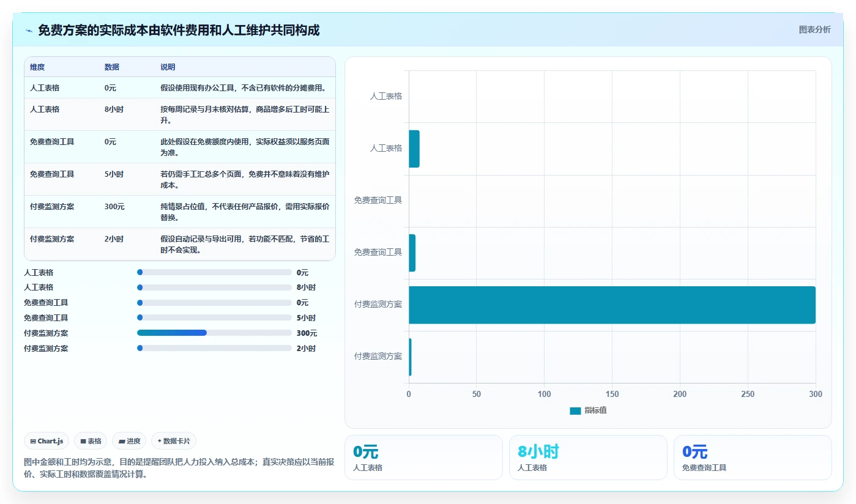856x504 pixels.
Task: Click the 指标值 legend label
Action: coord(595,410)
